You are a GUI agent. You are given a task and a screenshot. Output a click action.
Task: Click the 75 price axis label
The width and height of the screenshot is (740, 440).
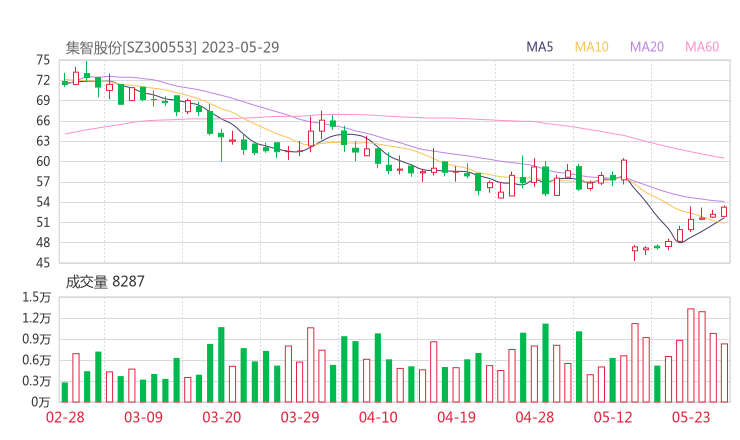pyautogui.click(x=42, y=60)
